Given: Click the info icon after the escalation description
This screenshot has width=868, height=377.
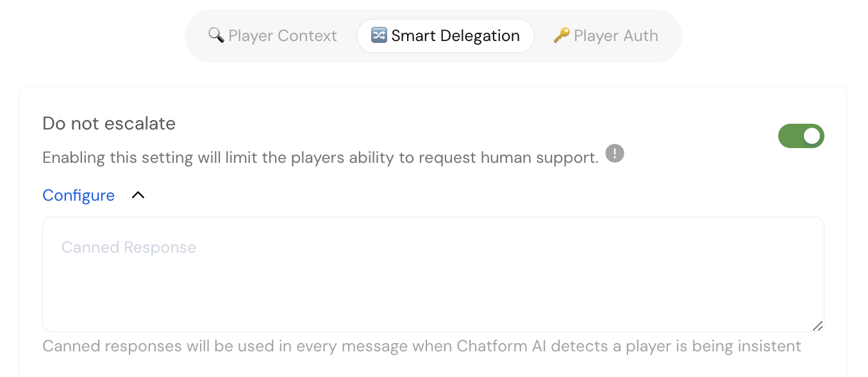Looking at the screenshot, I should [x=614, y=154].
